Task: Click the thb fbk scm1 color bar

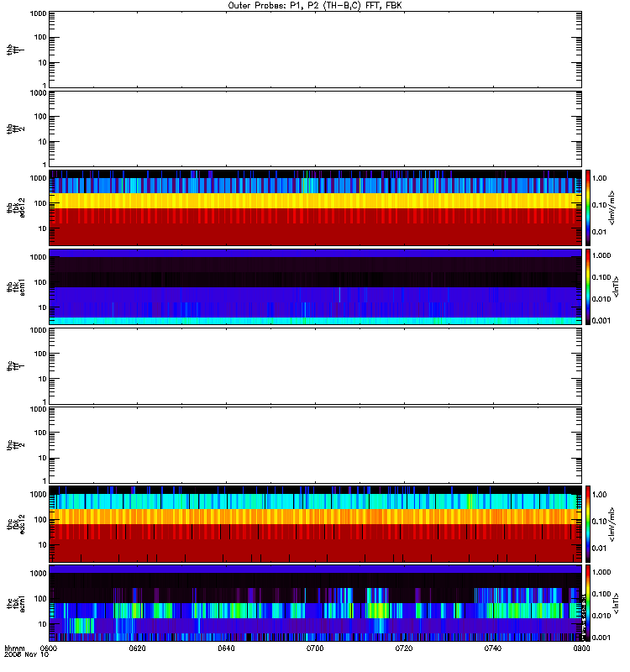Action: (588, 287)
